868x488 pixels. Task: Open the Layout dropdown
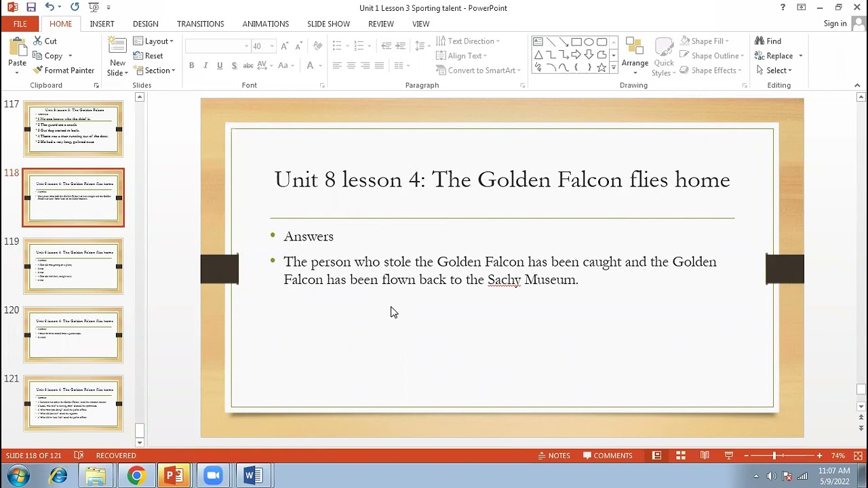tap(153, 41)
